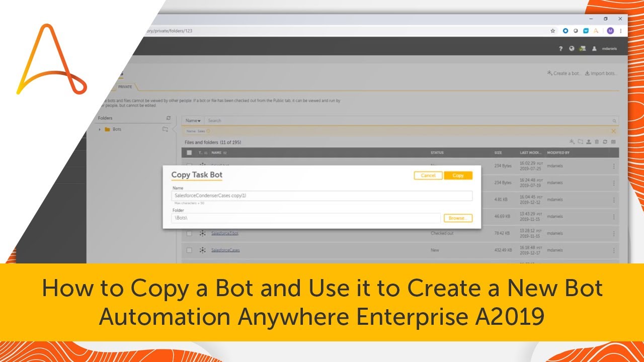Click the trash delete icon above table

tap(597, 142)
